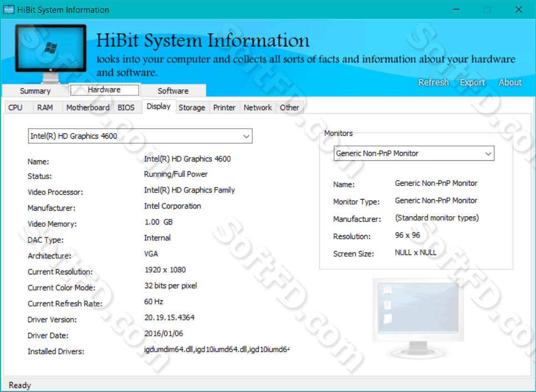
Task: Expand the Generic Non-PnP Monitor dropdown
Action: click(414, 154)
